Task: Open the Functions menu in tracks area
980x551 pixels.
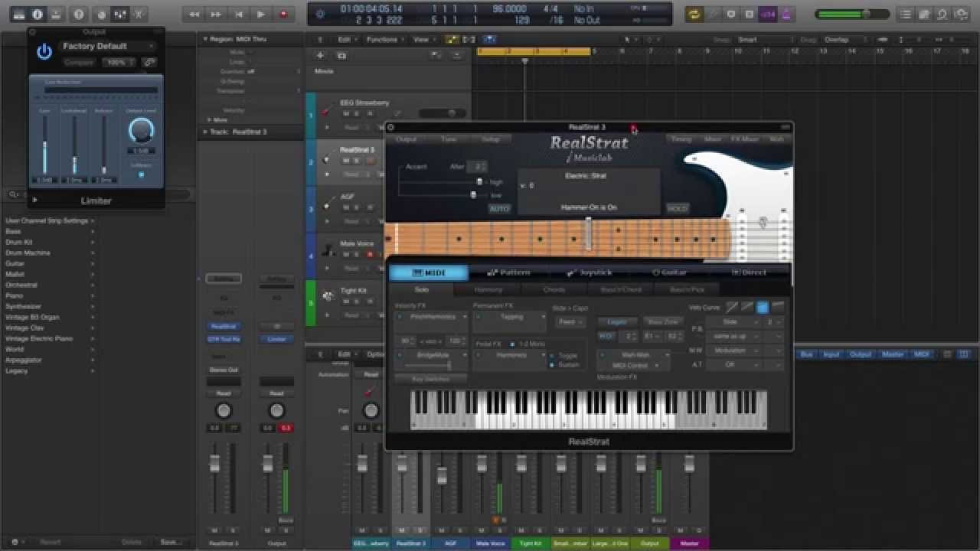Action: click(x=384, y=39)
